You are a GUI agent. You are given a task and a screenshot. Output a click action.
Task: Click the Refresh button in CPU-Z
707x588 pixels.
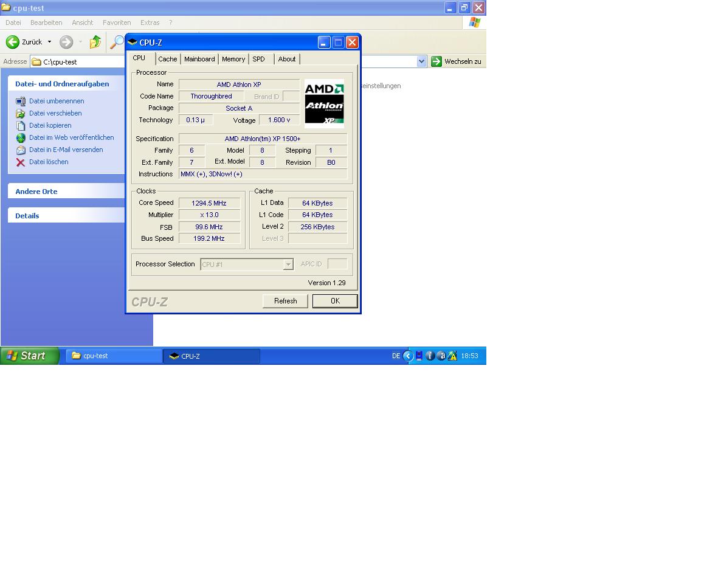[286, 301]
